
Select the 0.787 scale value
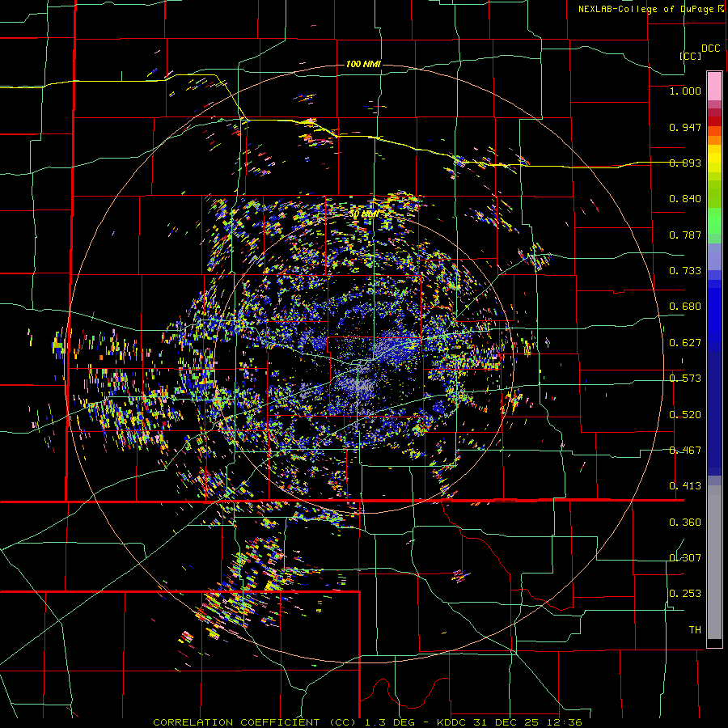click(685, 235)
